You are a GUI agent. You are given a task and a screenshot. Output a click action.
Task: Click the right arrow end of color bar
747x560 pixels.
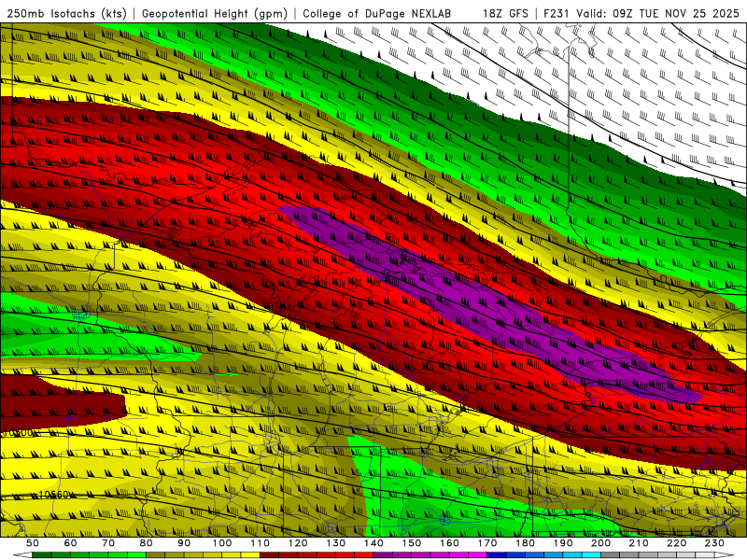click(725, 555)
